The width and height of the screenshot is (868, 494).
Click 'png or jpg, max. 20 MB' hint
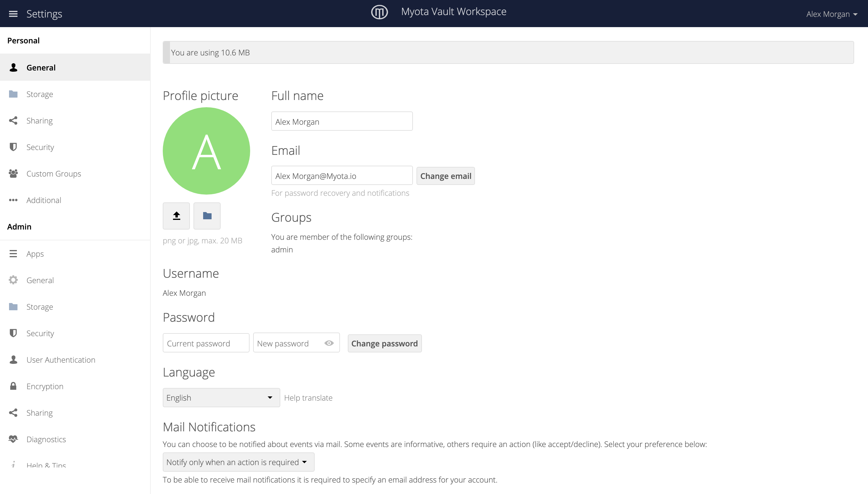(203, 241)
